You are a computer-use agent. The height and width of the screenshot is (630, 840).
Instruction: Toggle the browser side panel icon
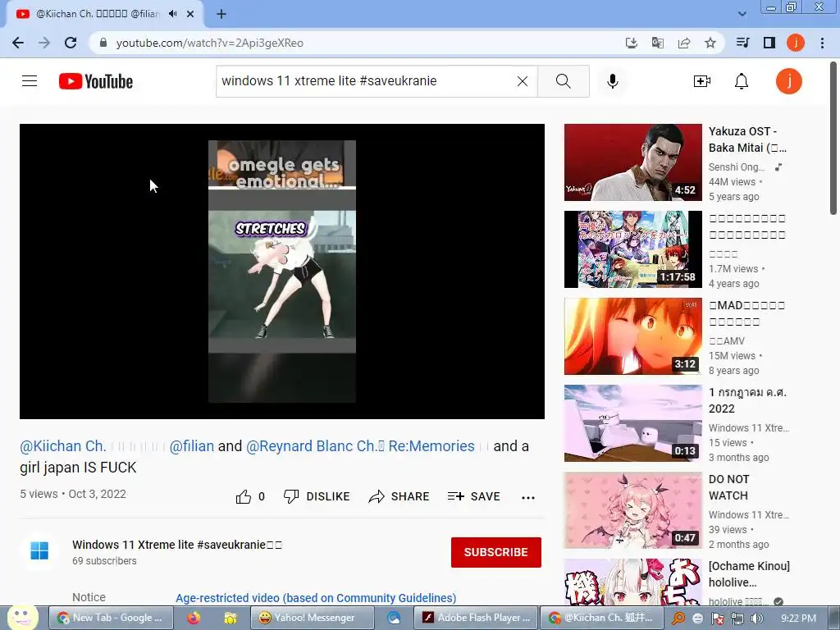[x=769, y=43]
